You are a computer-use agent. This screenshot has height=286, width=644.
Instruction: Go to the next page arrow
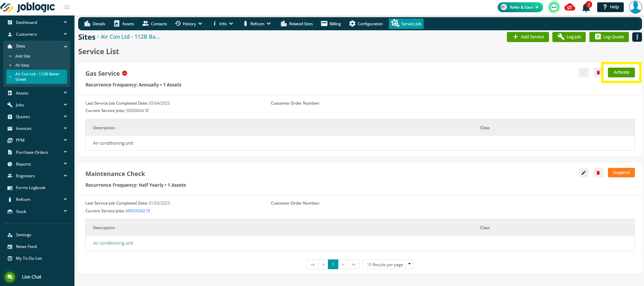343,264
